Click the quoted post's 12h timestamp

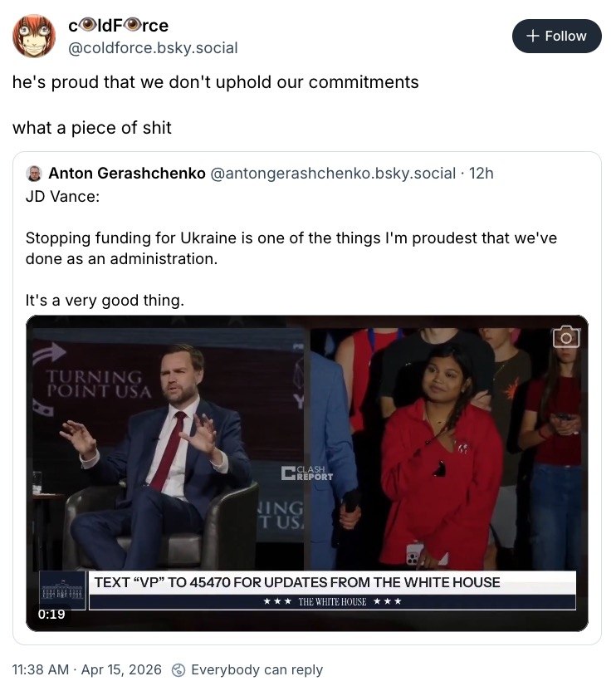pyautogui.click(x=482, y=174)
